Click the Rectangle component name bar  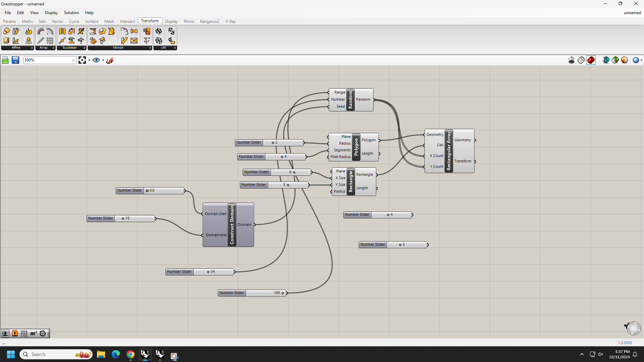click(x=351, y=182)
